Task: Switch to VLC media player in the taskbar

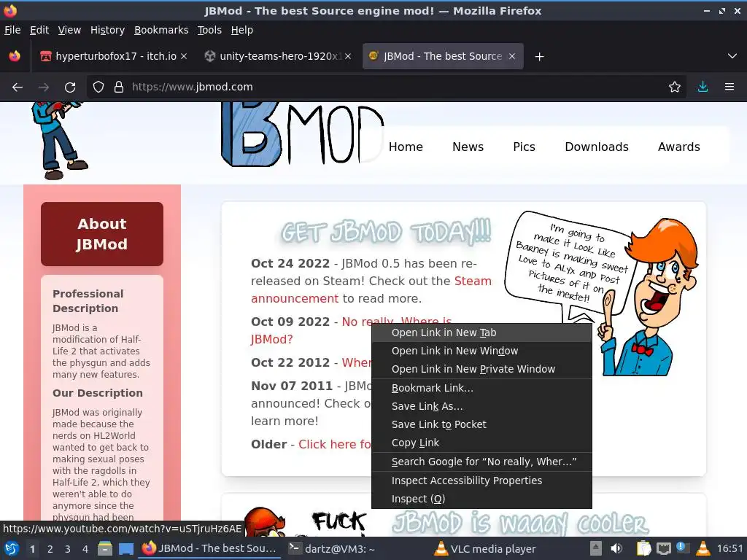Action: coord(485,548)
